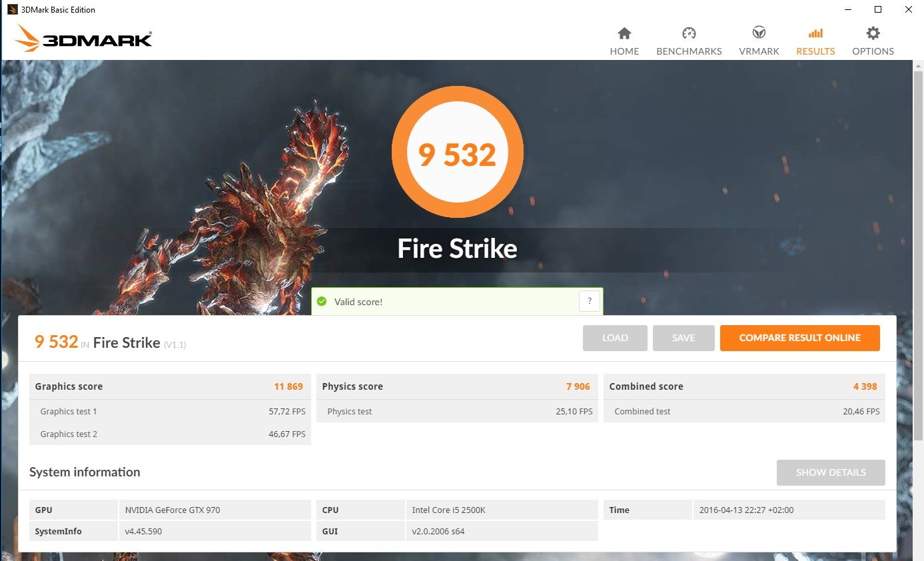Viewport: 924px width, 561px height.
Task: Open the VRMark icon
Action: pos(759,33)
